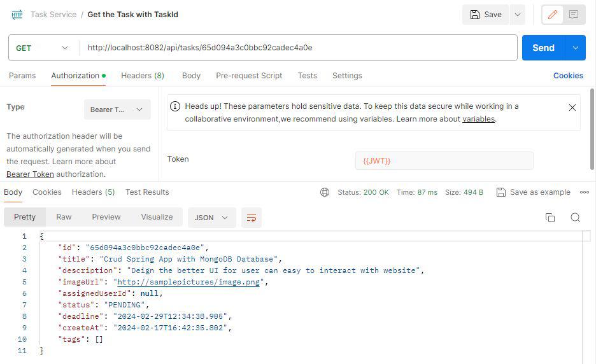The width and height of the screenshot is (596, 364).
Task: Dismiss the Heads up info banner
Action: tap(572, 108)
